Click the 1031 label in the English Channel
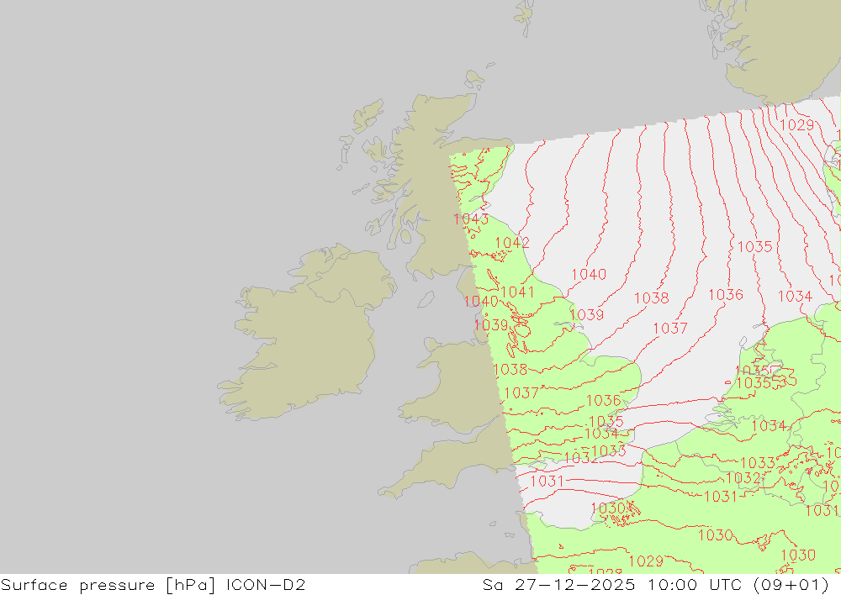The image size is (841, 616). click(547, 481)
